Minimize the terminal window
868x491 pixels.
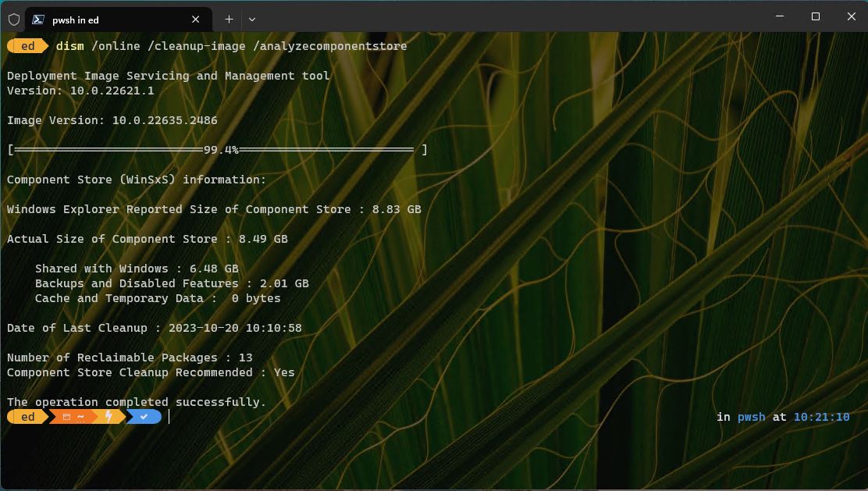(779, 17)
